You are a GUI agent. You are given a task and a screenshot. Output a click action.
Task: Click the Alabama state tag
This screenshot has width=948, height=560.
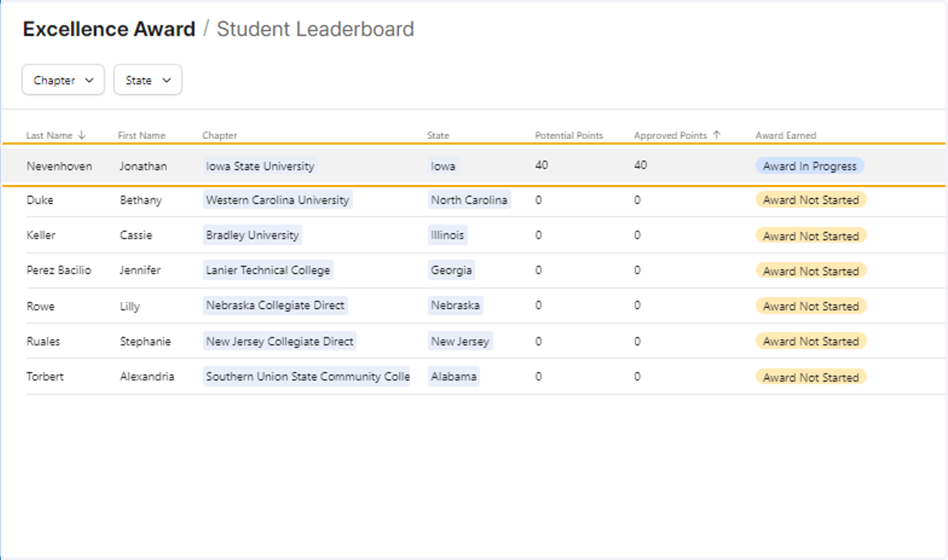pyautogui.click(x=453, y=376)
